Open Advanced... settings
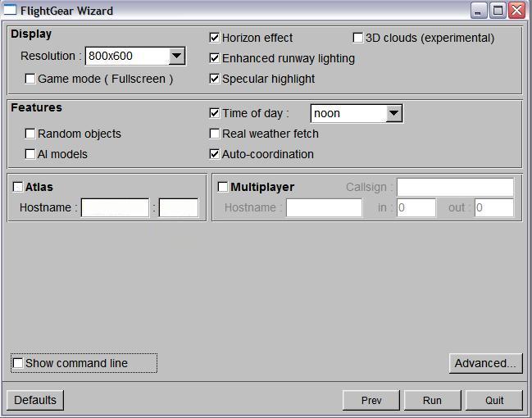 pyautogui.click(x=485, y=363)
